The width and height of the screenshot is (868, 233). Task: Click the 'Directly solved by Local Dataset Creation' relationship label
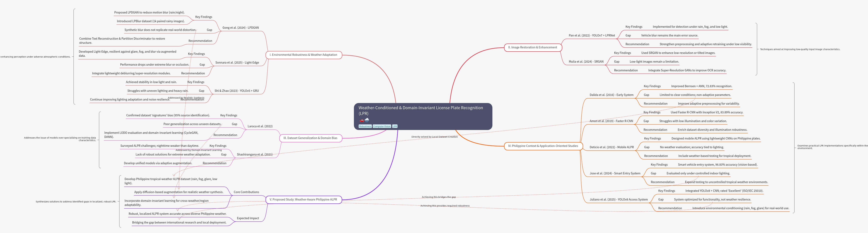pyautogui.click(x=434, y=137)
